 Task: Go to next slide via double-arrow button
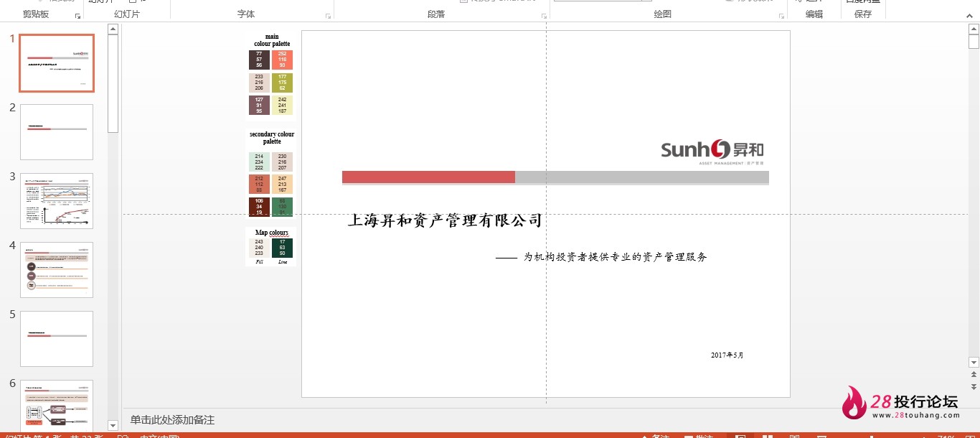[x=974, y=386]
